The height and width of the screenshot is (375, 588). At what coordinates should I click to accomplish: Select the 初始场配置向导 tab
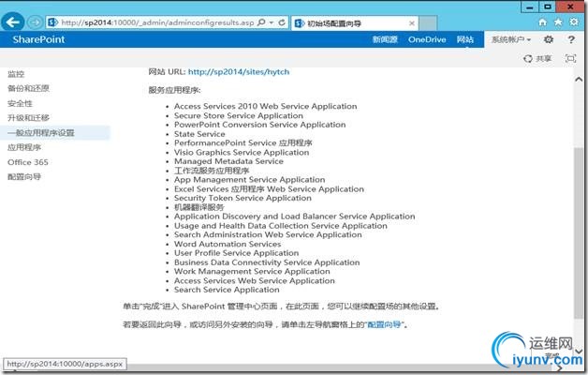(355, 23)
